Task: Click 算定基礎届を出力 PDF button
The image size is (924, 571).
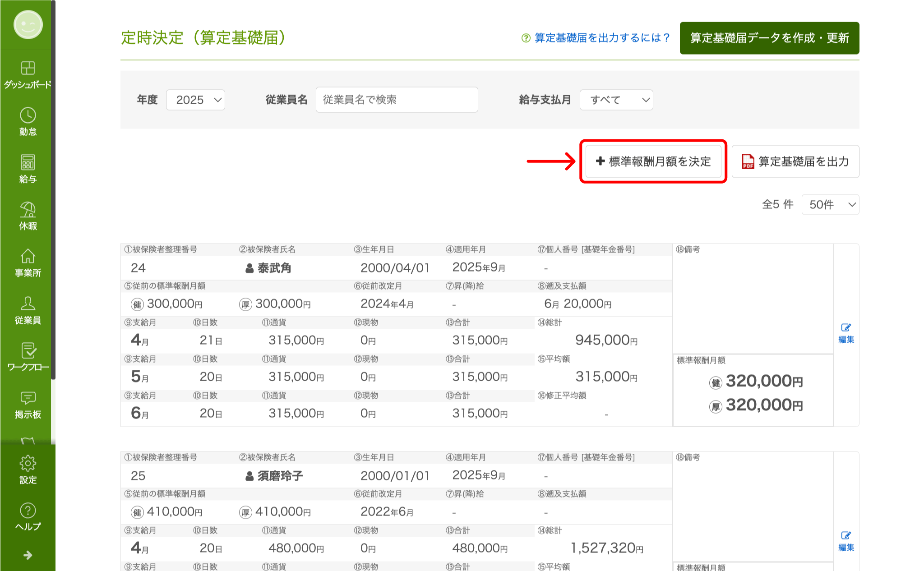Action: pos(795,161)
